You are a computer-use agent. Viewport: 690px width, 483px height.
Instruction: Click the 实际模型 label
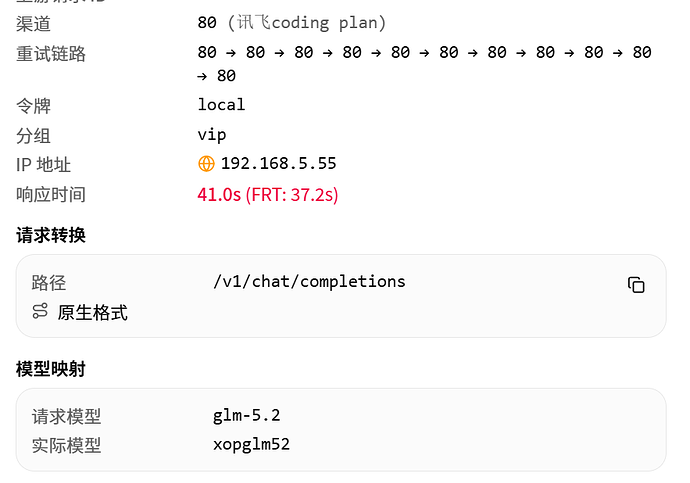(x=66, y=445)
